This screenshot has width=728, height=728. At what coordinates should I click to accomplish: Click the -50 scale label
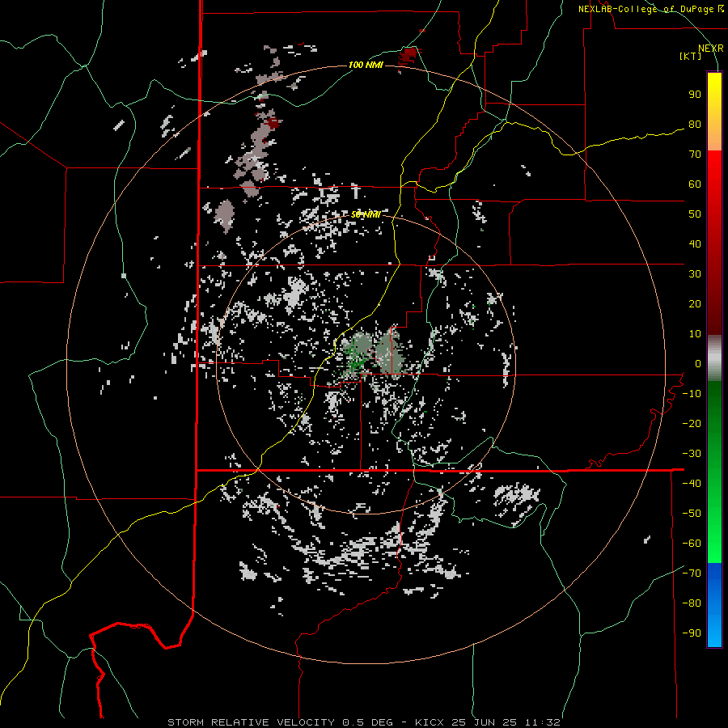coord(692,514)
